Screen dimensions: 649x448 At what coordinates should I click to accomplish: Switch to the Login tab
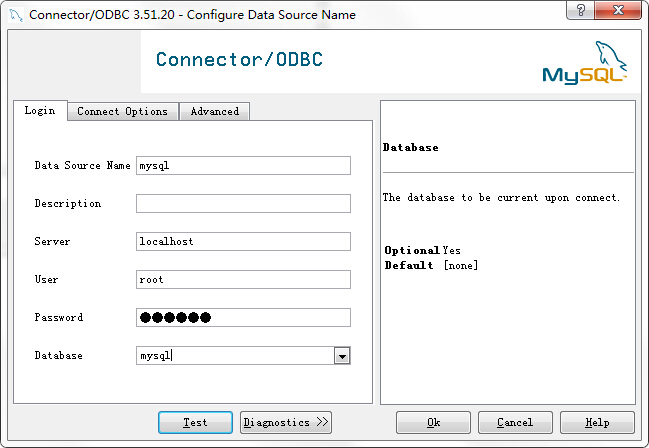40,110
